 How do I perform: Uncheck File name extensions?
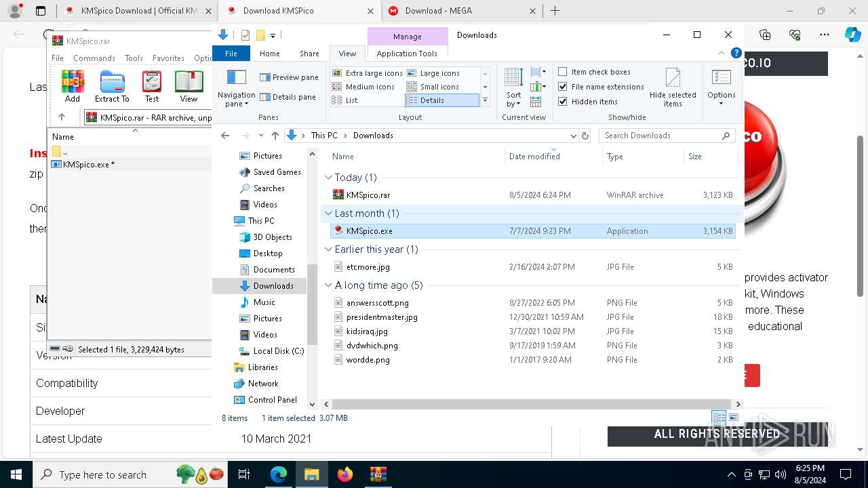tap(563, 87)
